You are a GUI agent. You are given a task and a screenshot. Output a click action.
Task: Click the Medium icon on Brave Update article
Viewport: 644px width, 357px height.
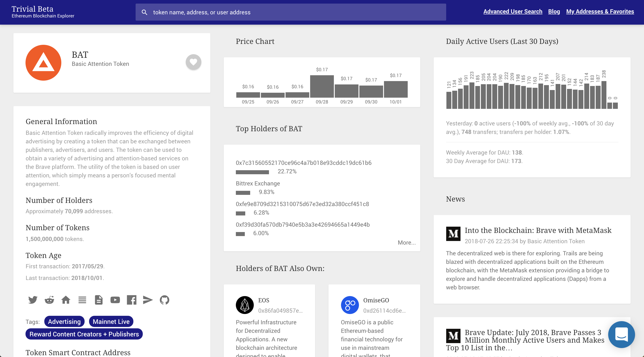tap(453, 335)
